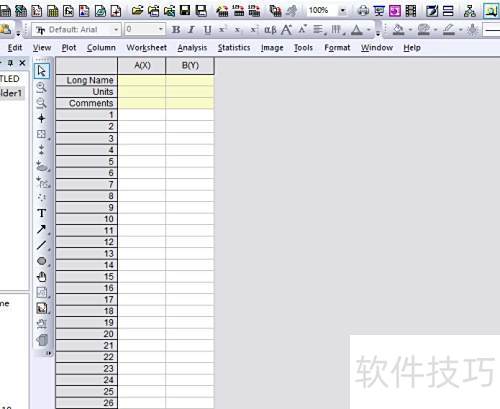Select the Zoom In magnifier tool

coord(41,88)
